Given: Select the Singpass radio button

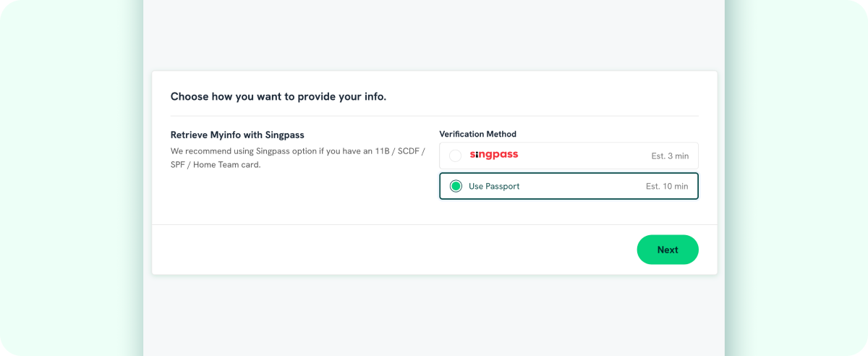Looking at the screenshot, I should click(455, 156).
